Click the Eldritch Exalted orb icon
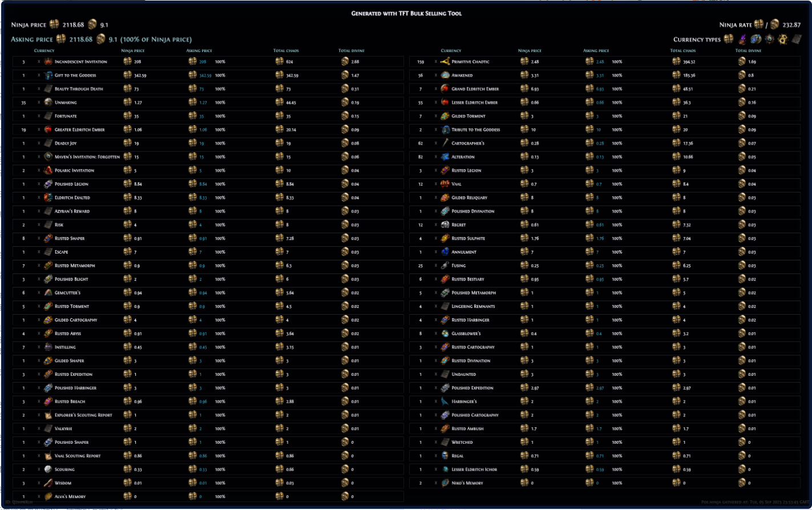Image resolution: width=812 pixels, height=510 pixels. (x=49, y=198)
